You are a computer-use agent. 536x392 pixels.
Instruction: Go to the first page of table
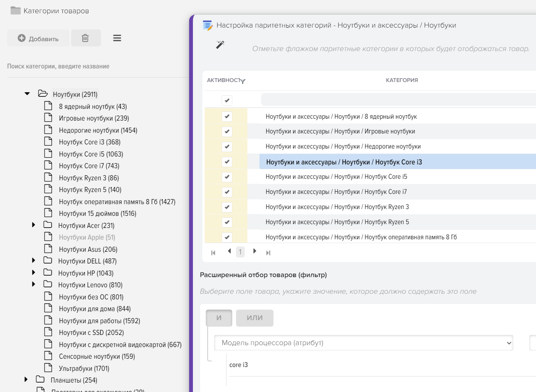click(213, 253)
